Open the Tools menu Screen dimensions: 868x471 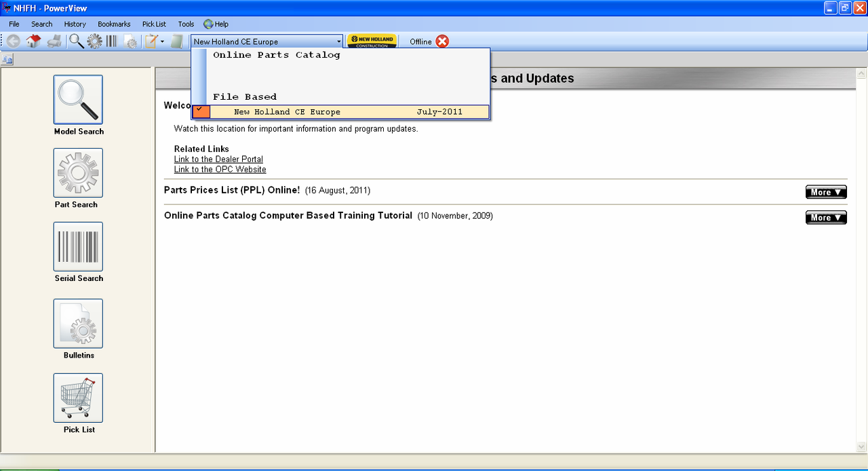click(186, 24)
